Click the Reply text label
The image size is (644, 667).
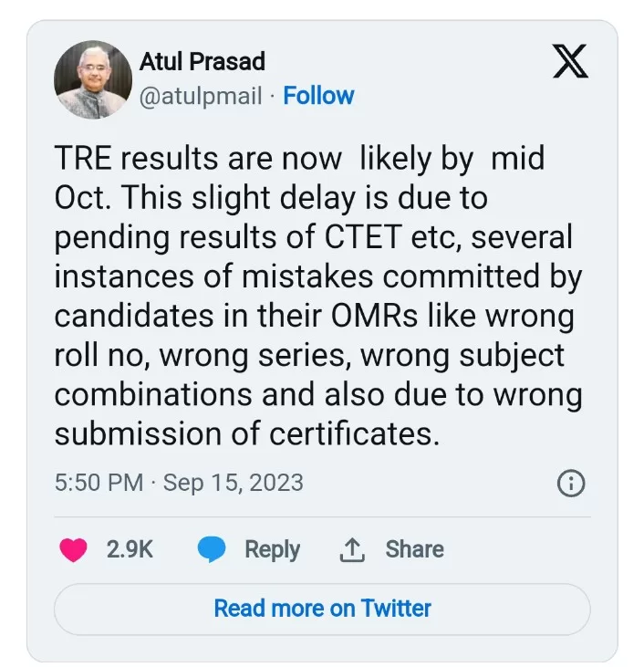tap(272, 549)
